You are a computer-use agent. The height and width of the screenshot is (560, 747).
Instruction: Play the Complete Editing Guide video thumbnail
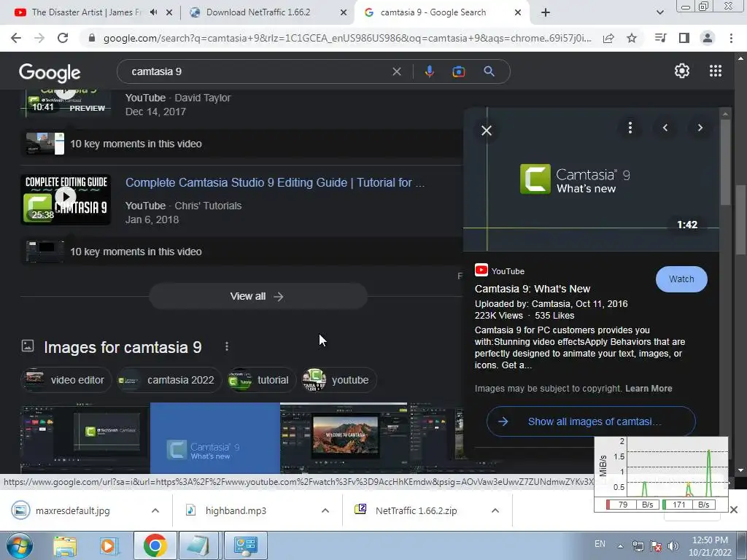pyautogui.click(x=66, y=200)
